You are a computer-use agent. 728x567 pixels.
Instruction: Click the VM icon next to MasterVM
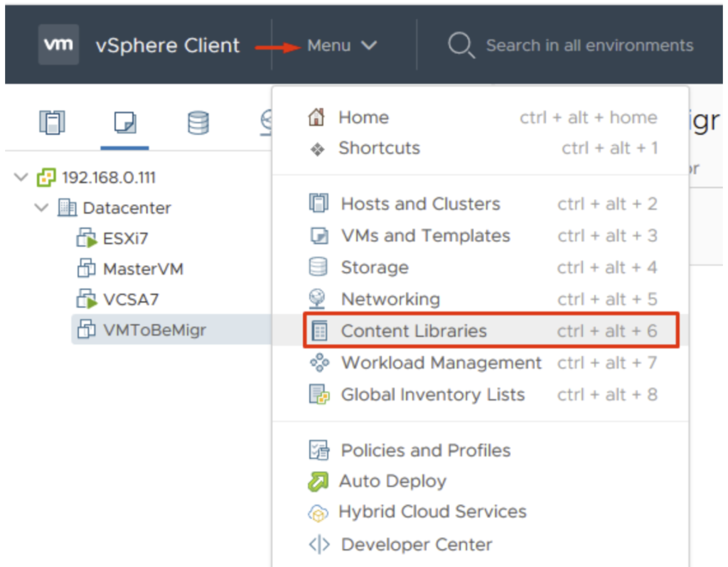(86, 268)
